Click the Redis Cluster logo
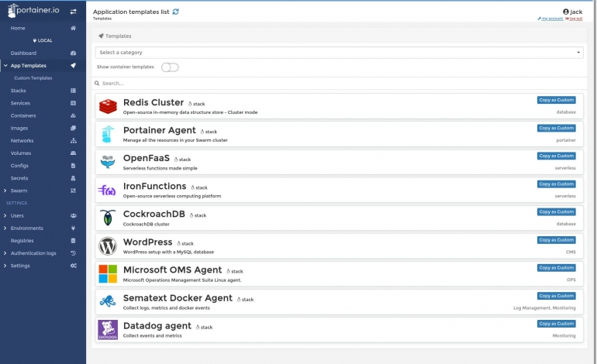 tap(108, 107)
